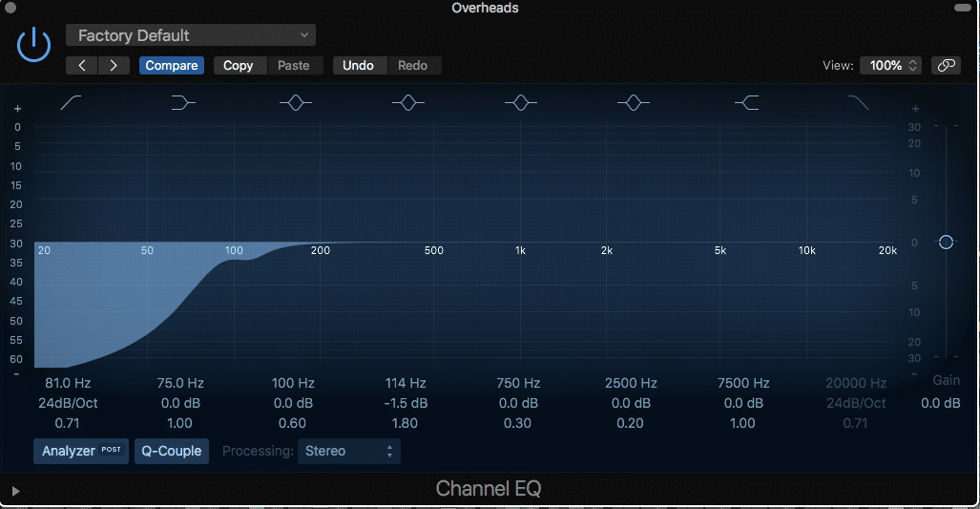Click the 1.00 Q value under 7500 Hz
The image size is (980, 509).
pos(742,423)
